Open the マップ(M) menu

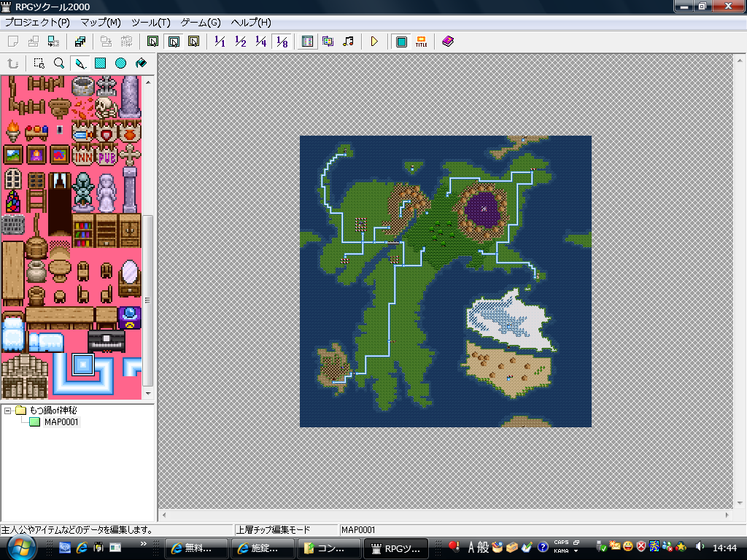click(x=101, y=23)
